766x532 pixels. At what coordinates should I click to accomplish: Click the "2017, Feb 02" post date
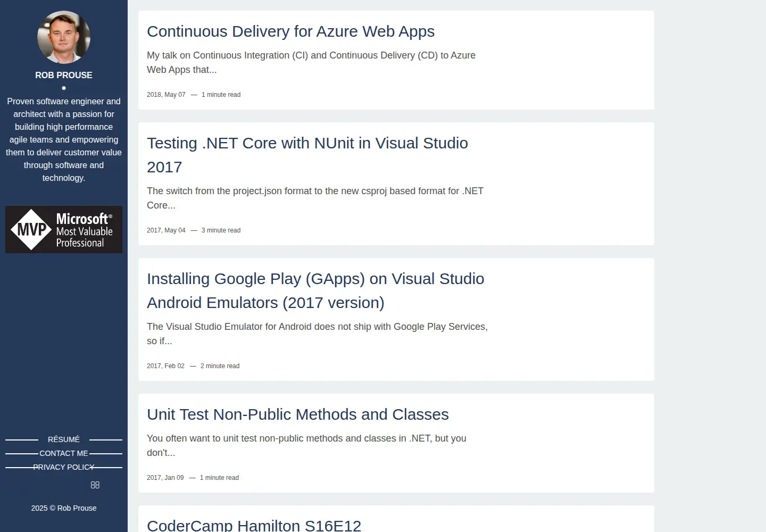pyautogui.click(x=165, y=366)
